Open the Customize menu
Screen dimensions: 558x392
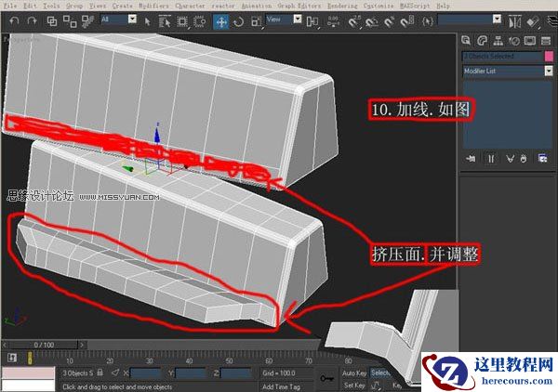pos(379,6)
